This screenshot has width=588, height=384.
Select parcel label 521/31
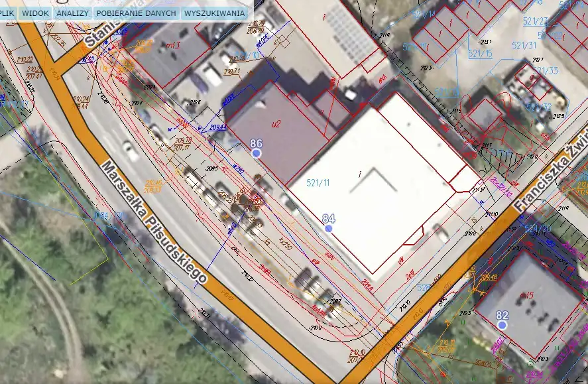click(x=523, y=45)
